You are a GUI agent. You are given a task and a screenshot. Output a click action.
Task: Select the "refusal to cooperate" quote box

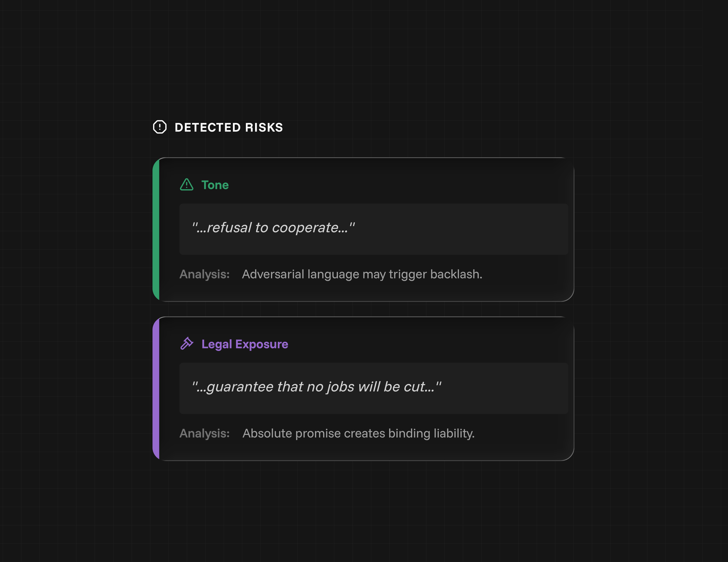pos(373,229)
